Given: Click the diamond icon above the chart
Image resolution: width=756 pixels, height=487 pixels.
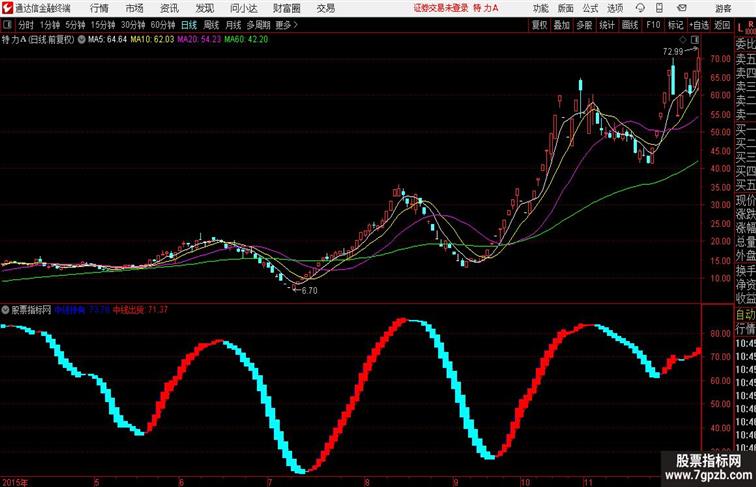Looking at the screenshot, I should [683, 40].
